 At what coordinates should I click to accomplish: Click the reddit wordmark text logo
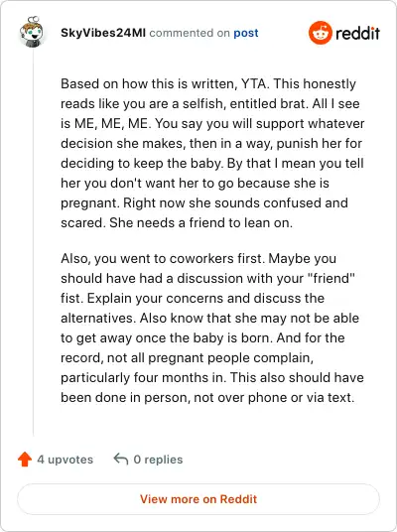pyautogui.click(x=357, y=33)
